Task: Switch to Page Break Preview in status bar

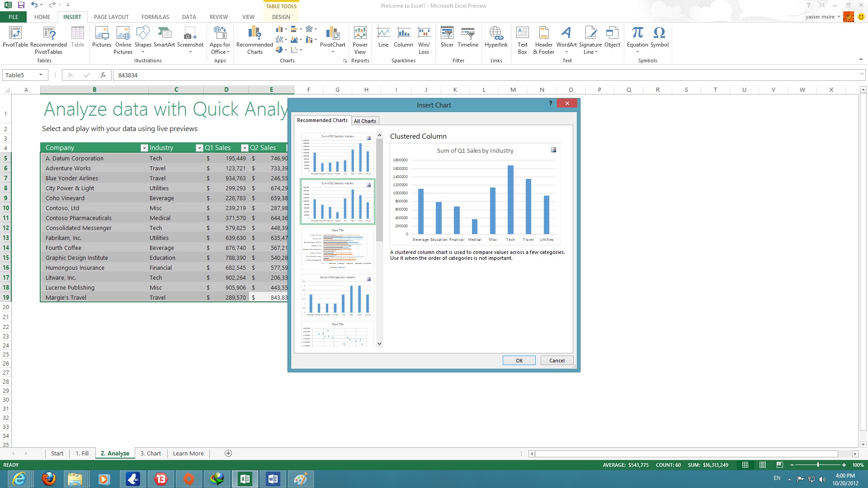Action: [780, 465]
